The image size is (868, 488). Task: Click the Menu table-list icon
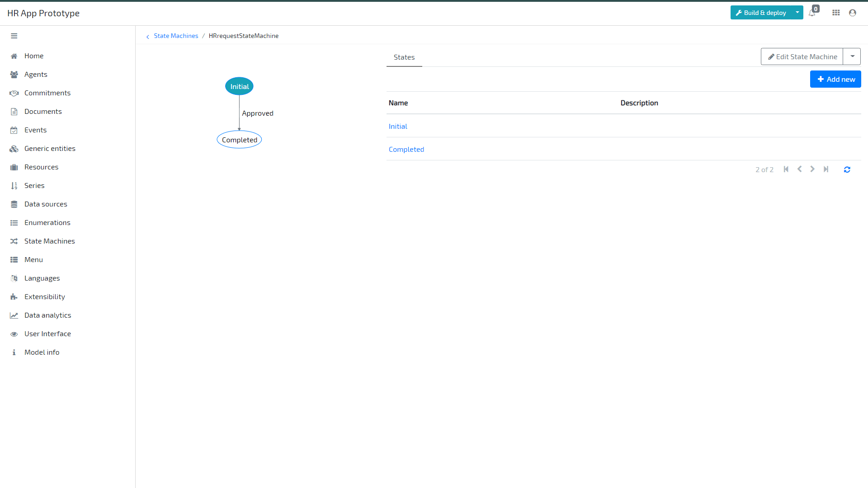[x=14, y=260]
